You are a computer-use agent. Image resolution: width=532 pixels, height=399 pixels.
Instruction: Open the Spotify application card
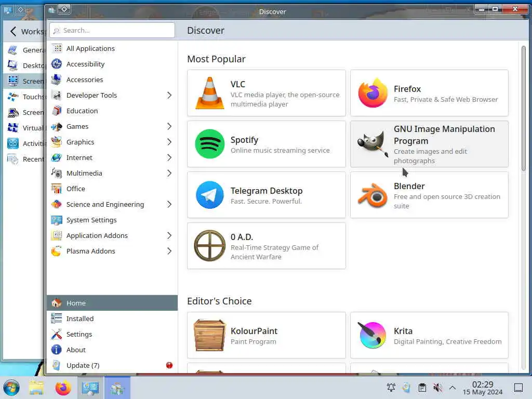point(267,144)
